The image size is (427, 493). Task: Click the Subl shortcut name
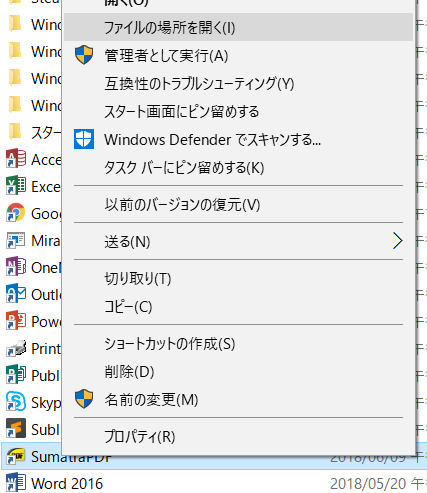point(46,430)
